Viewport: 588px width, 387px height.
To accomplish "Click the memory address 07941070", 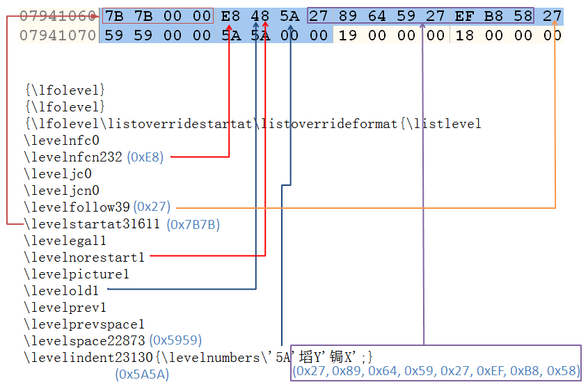I will tap(58, 35).
